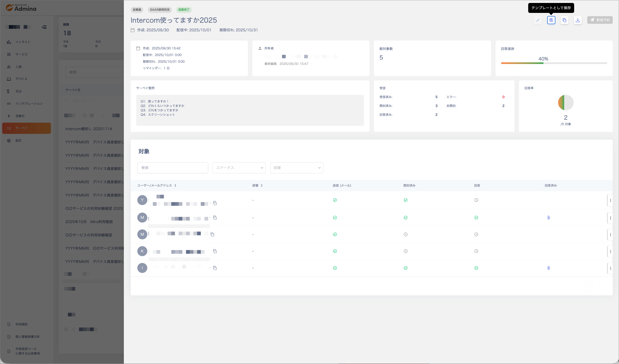Open attachment clip in first M user row
This screenshot has width=619, height=364.
click(548, 218)
